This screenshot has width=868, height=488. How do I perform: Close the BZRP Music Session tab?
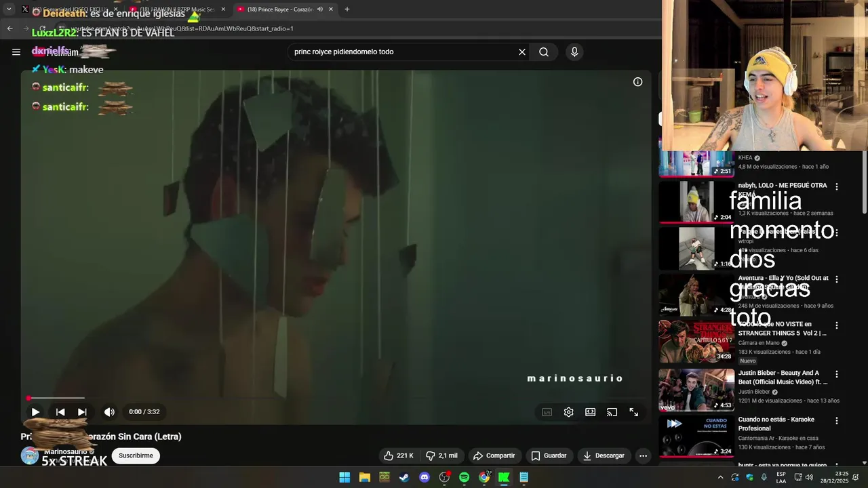click(223, 9)
